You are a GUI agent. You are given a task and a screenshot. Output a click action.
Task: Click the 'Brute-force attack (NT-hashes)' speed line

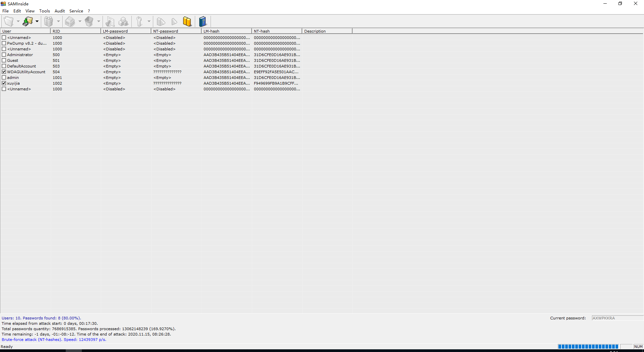coord(54,340)
